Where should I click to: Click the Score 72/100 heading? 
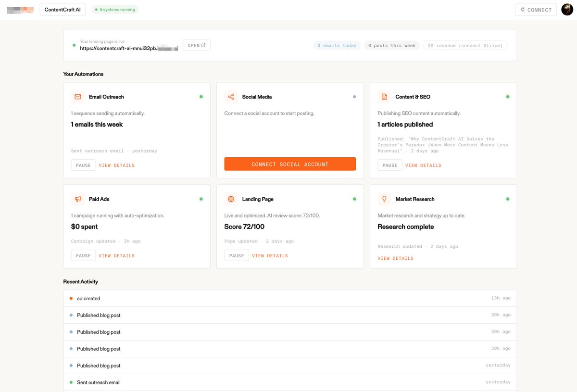[x=244, y=227]
